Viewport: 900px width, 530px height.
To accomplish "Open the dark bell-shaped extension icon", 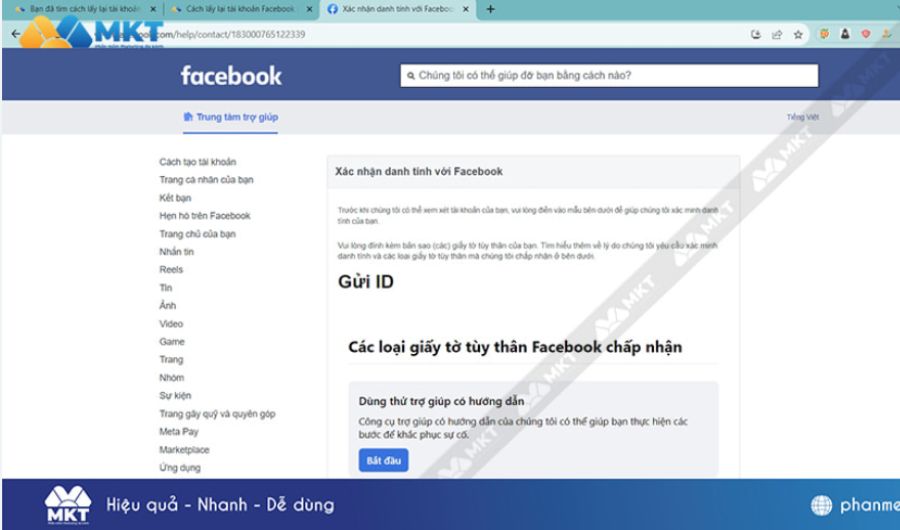I will [845, 34].
